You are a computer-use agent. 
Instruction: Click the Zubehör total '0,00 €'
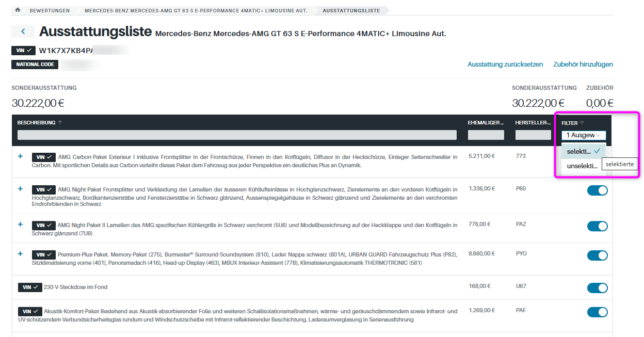pos(600,103)
